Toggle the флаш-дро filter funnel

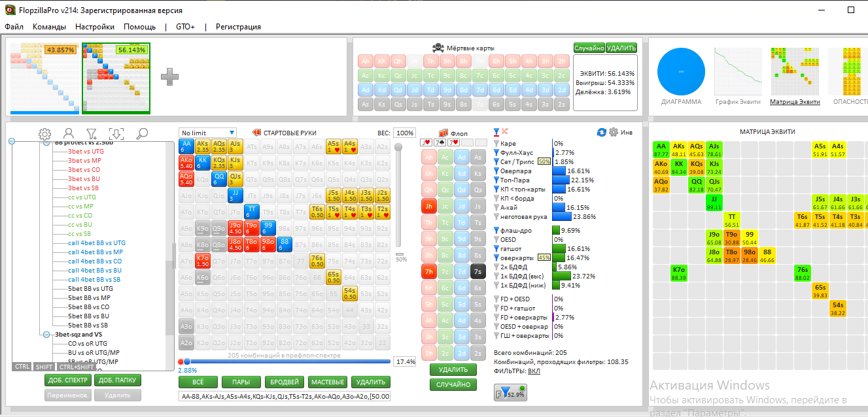(x=496, y=230)
